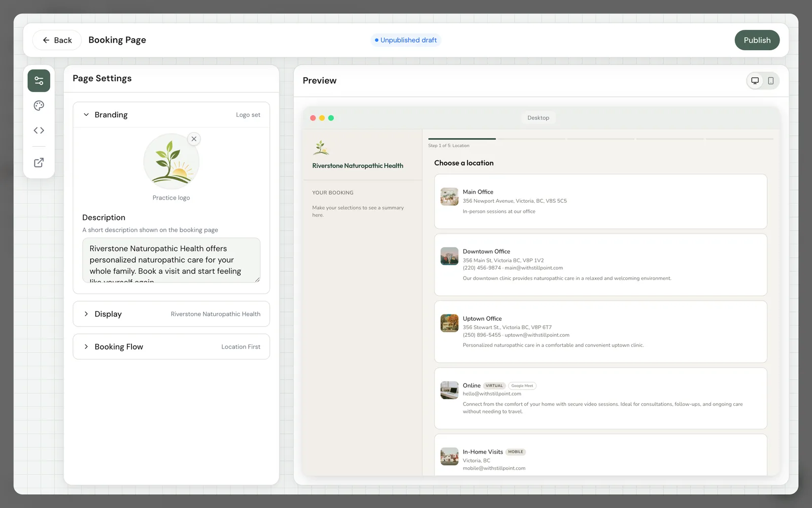Click the Publish button
Viewport: 812px width, 508px height.
[757, 40]
